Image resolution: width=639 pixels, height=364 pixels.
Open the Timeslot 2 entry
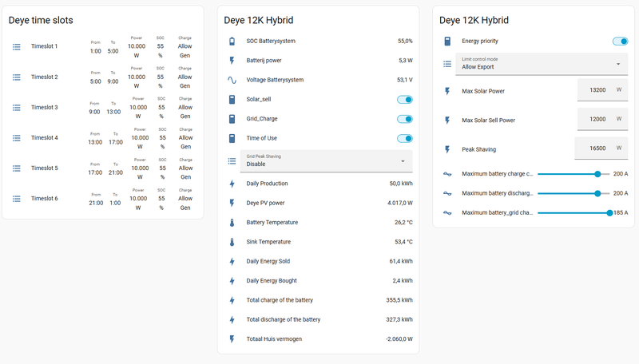(x=103, y=77)
